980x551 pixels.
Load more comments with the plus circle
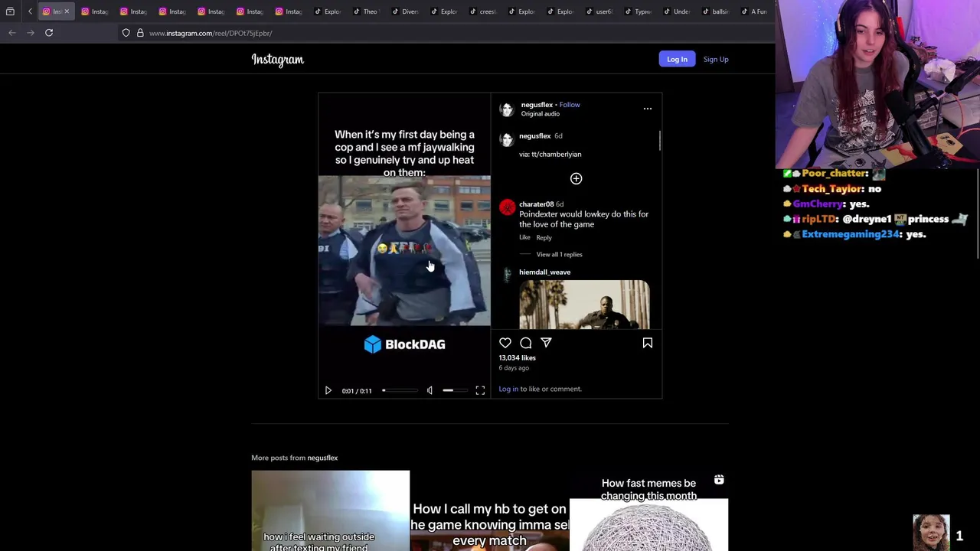[x=577, y=178]
